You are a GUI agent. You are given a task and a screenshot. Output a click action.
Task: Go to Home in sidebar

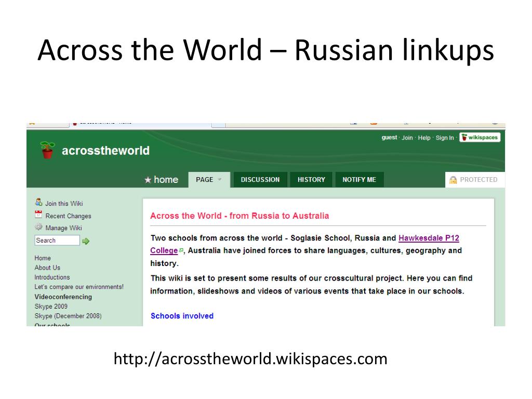pos(43,258)
